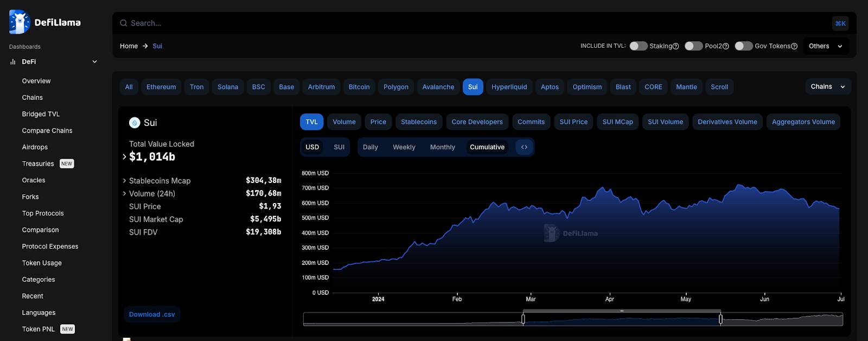Select the Hyperliquid chain

509,87
